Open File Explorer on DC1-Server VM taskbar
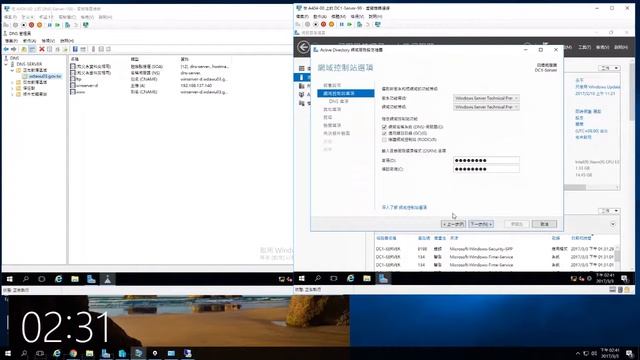 [x=367, y=278]
